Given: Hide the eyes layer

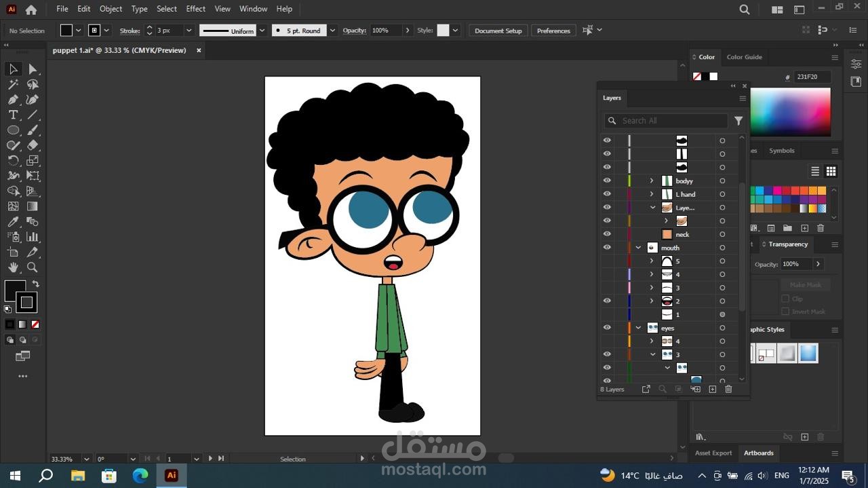Looking at the screenshot, I should (607, 328).
